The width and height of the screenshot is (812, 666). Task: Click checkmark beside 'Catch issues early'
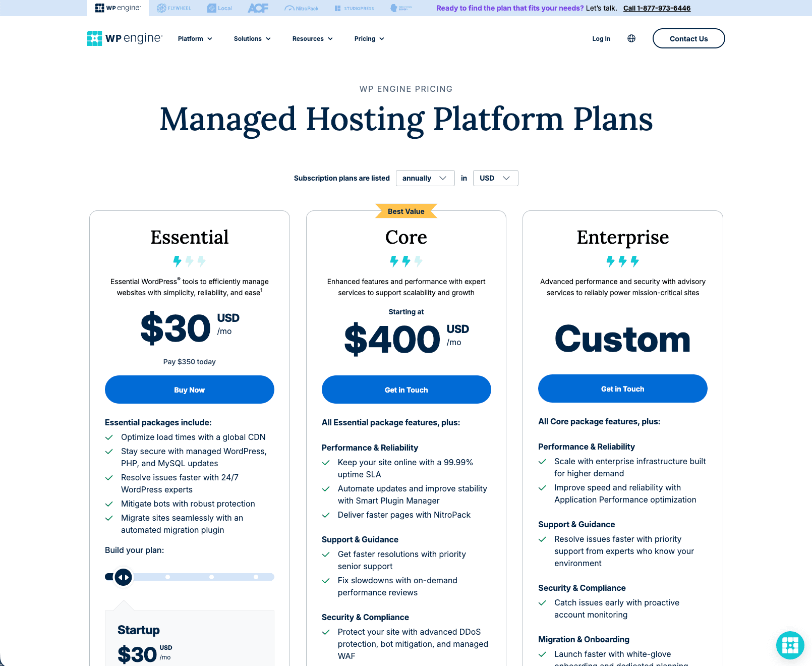click(x=542, y=603)
